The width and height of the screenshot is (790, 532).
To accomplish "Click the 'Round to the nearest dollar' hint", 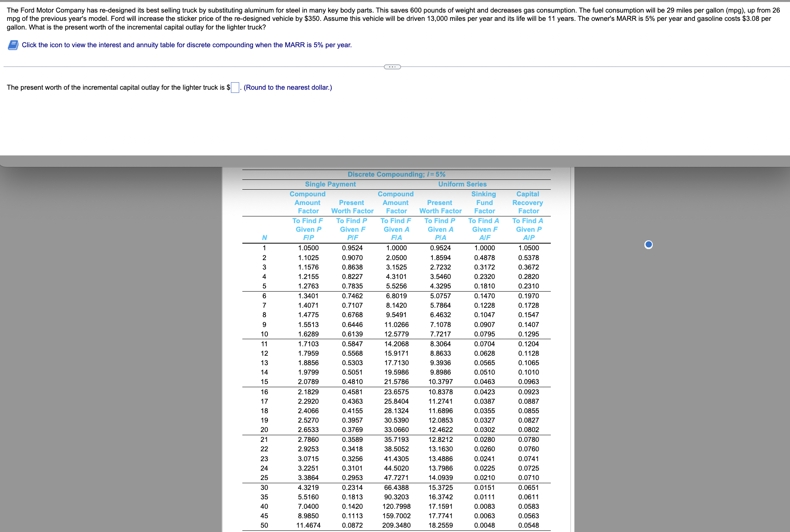I will tap(288, 87).
